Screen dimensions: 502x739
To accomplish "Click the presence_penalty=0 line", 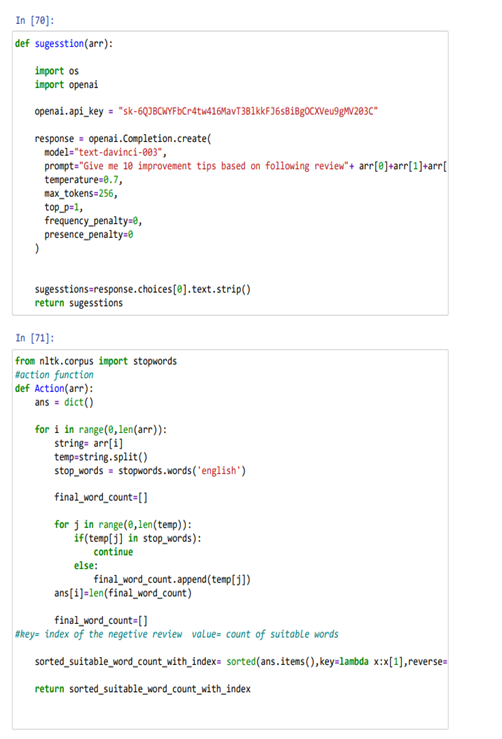I will [89, 235].
